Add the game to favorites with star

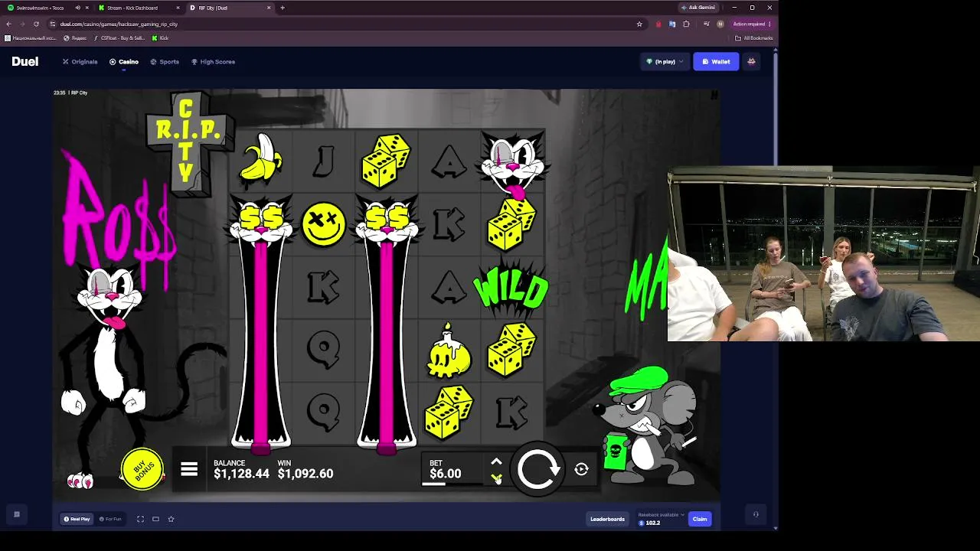click(x=171, y=519)
